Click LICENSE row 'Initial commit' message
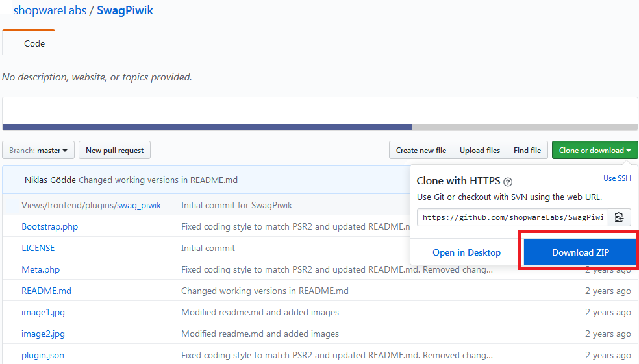The height and width of the screenshot is (364, 639). pos(208,248)
